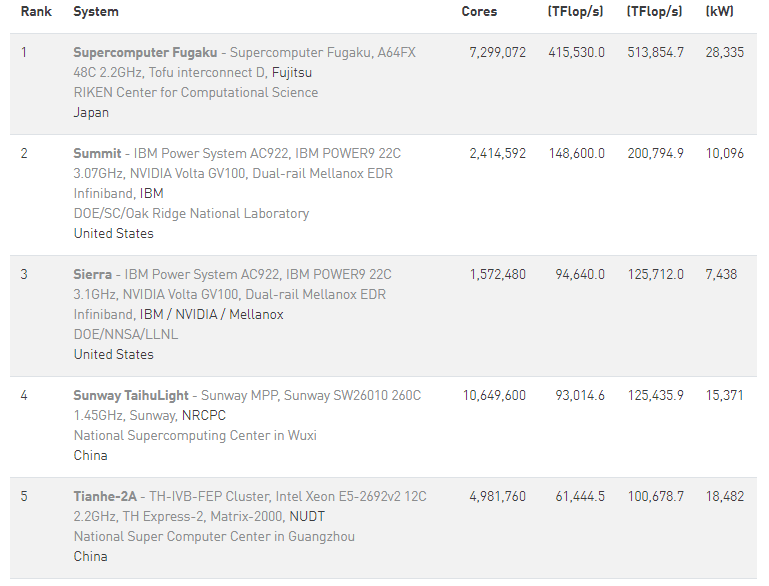This screenshot has height=586, width=769.
Task: Click the IBM / NVIDIA / Mellanox vendor link
Action: pos(211,314)
